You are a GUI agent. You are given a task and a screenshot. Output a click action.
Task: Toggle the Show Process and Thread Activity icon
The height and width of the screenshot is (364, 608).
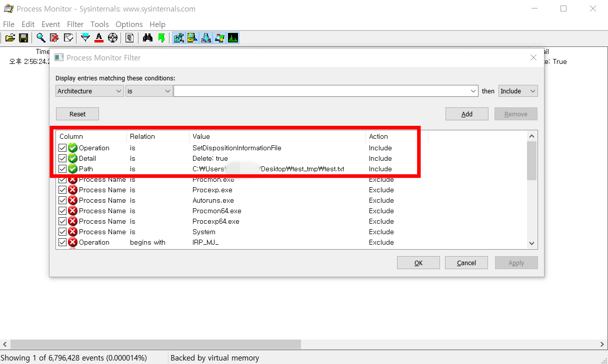point(219,37)
